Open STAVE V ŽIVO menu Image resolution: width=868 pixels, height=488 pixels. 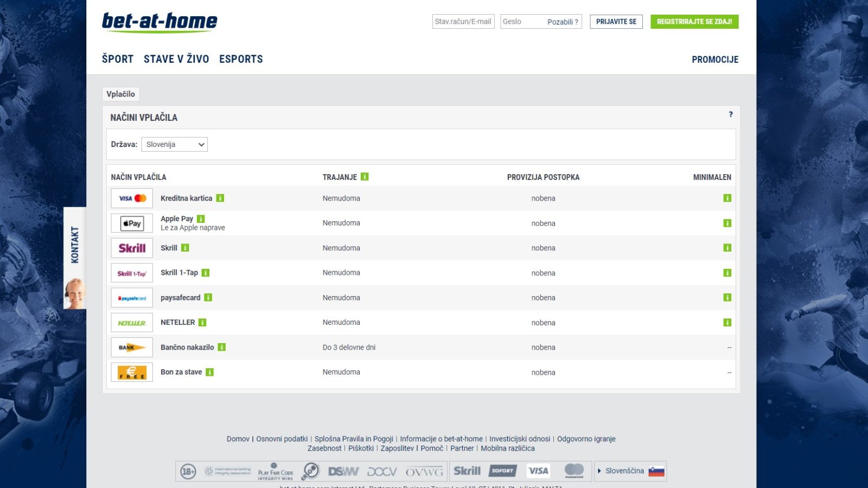pyautogui.click(x=176, y=59)
